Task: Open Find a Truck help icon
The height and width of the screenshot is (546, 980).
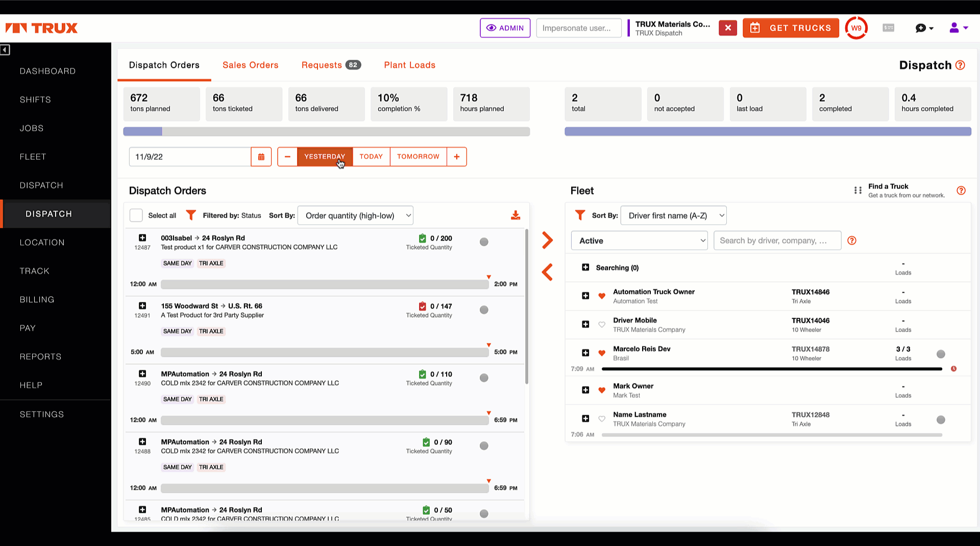Action: (961, 191)
